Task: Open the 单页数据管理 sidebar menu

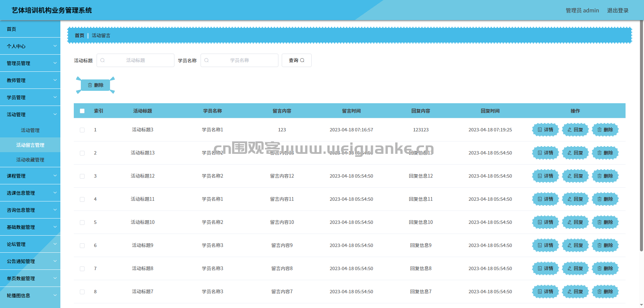Action: coord(30,279)
